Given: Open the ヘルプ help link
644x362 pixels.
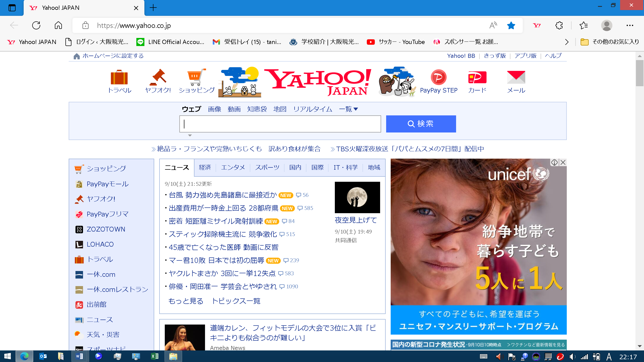Looking at the screenshot, I should [553, 56].
